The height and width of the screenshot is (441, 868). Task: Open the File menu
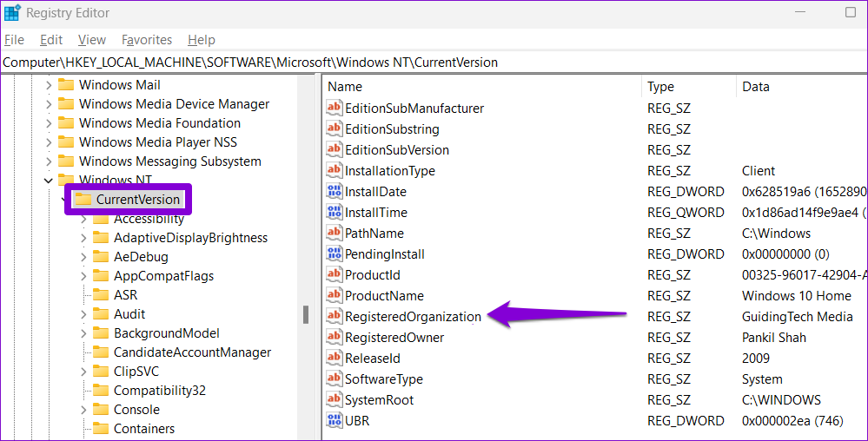(x=14, y=40)
